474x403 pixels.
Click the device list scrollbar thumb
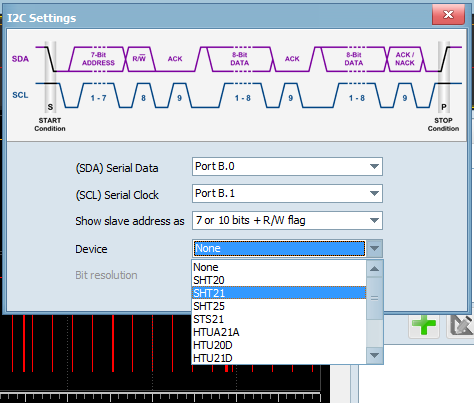(374, 298)
